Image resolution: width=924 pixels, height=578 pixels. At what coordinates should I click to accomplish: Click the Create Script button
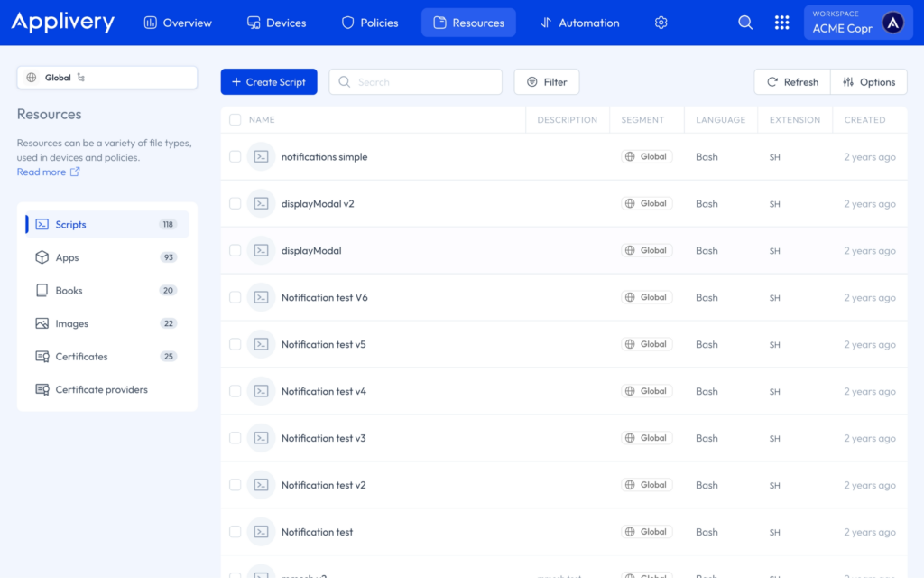(269, 82)
